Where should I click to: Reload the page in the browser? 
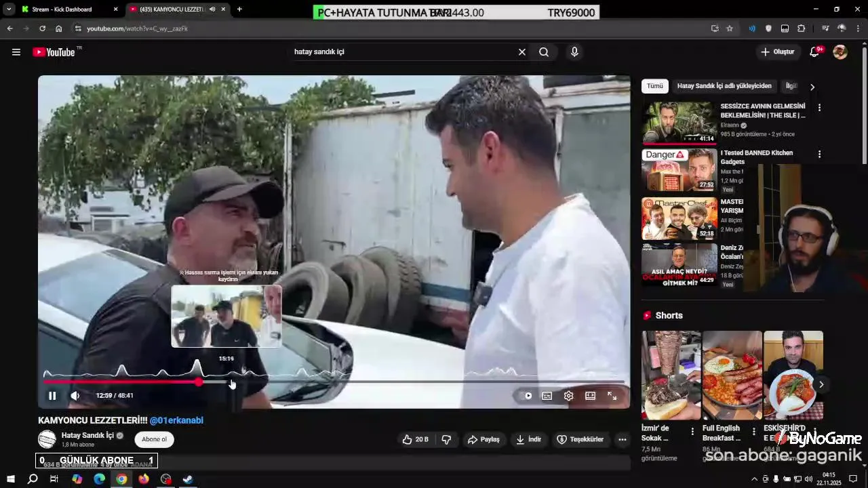[42, 28]
